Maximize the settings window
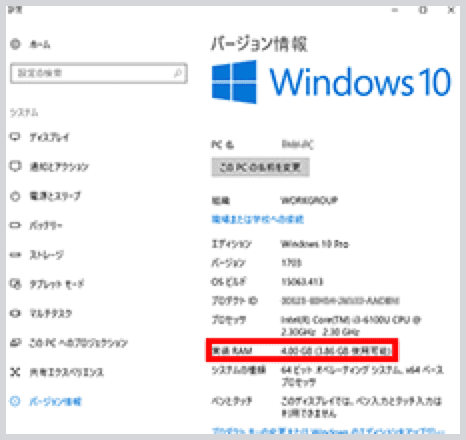Viewport: 466px width, 440px height. (423, 10)
